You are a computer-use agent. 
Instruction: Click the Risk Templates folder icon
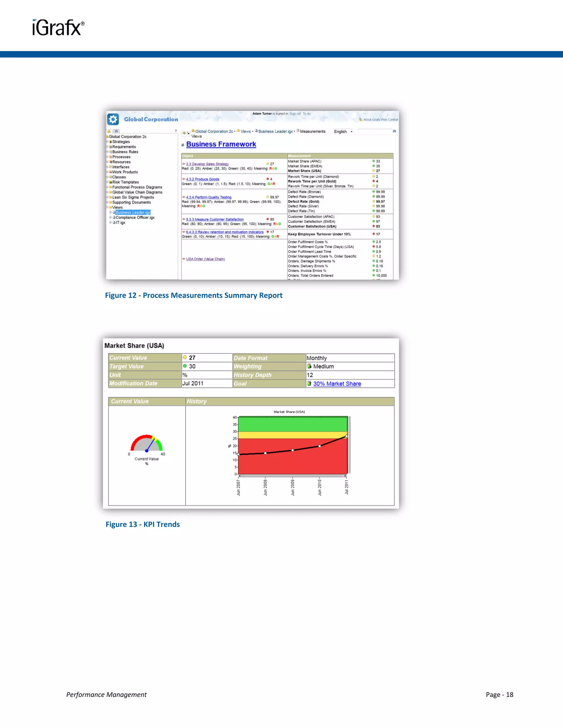tap(111, 182)
